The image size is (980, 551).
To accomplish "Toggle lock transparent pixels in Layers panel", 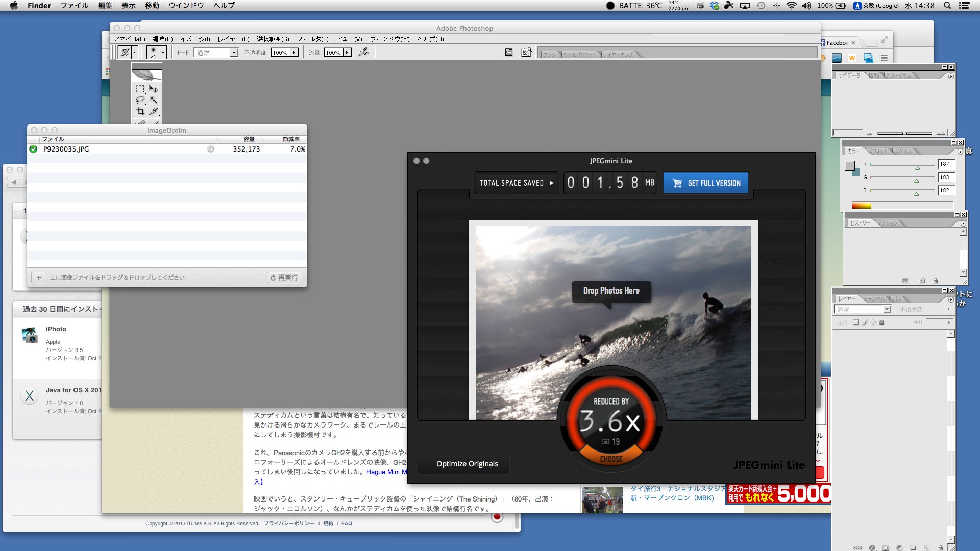I will pyautogui.click(x=856, y=322).
